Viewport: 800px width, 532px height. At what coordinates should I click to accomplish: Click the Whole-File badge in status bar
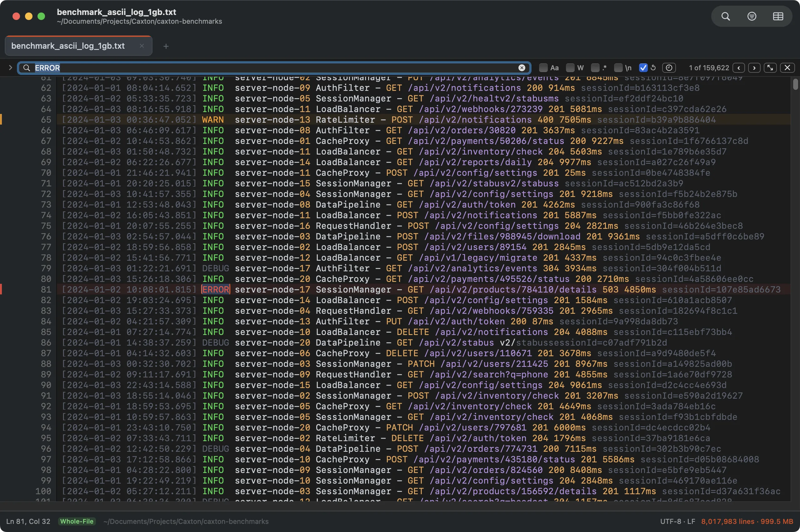coord(77,521)
